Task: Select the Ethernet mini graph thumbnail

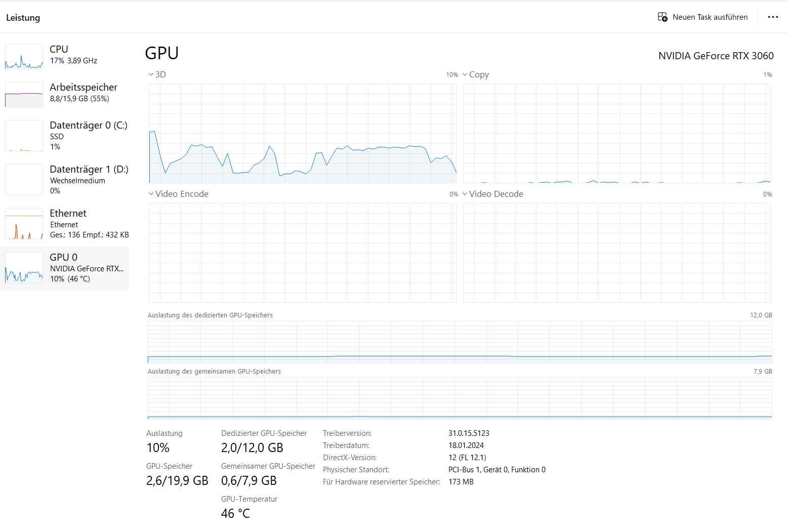Action: 24,224
